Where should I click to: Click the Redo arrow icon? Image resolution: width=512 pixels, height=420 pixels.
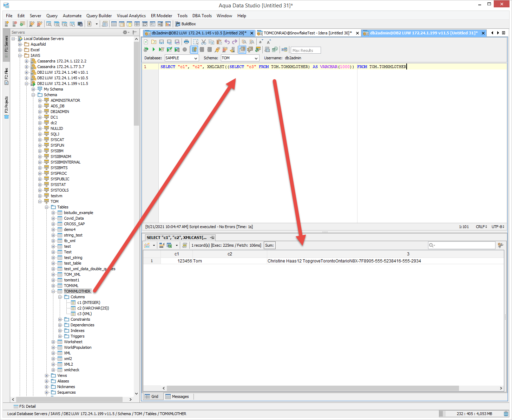coord(235,42)
